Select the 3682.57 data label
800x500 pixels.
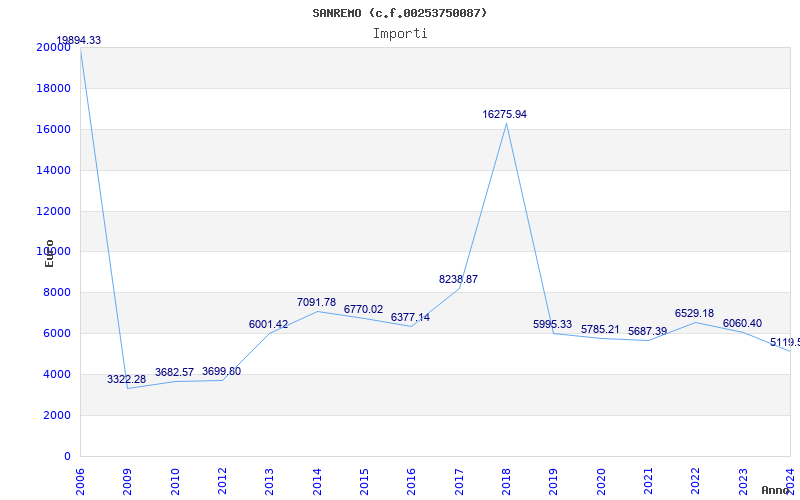coord(174,372)
